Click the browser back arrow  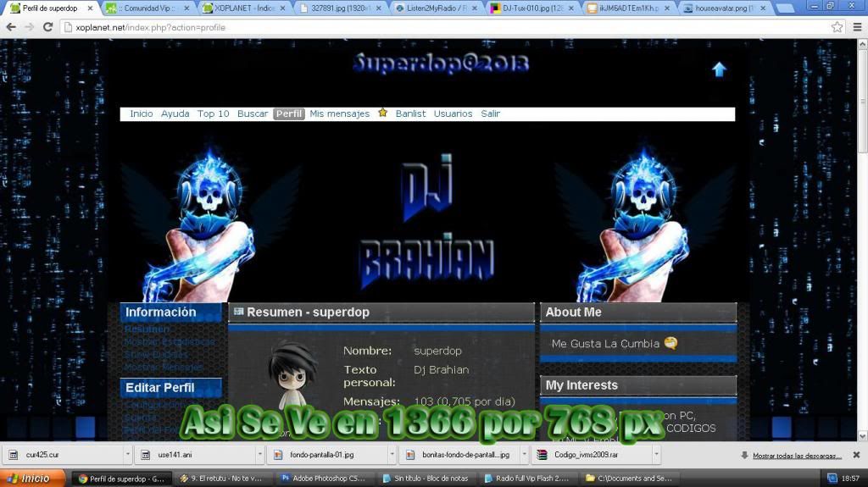(11, 27)
